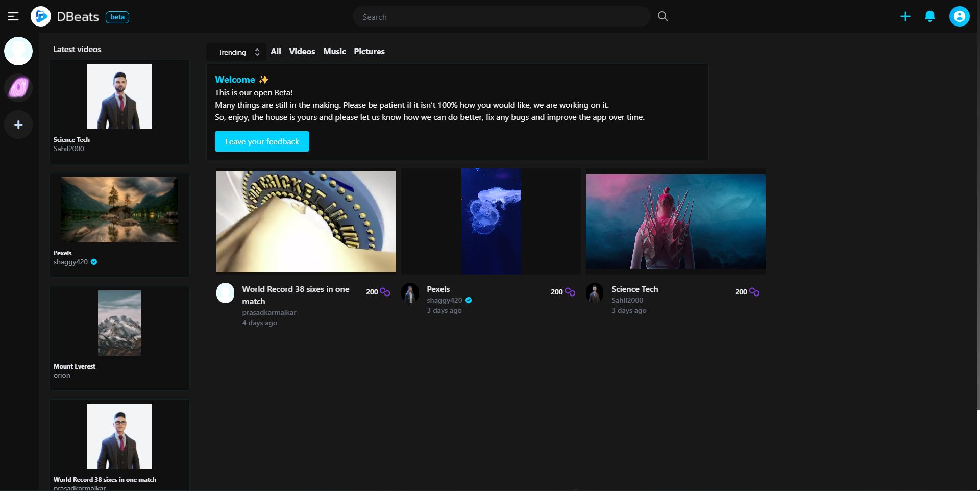980x491 pixels.
Task: Open the hamburger sidebar menu
Action: click(x=13, y=17)
